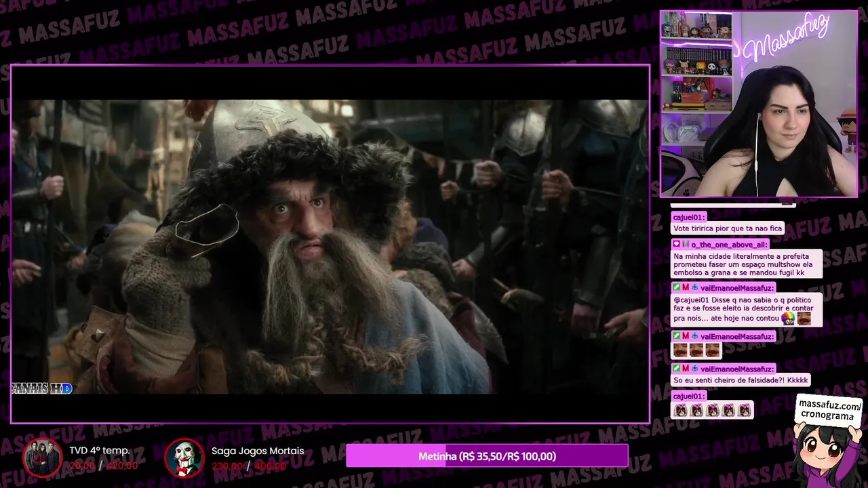Click the 'TVD 4º temp.' label

point(99,451)
